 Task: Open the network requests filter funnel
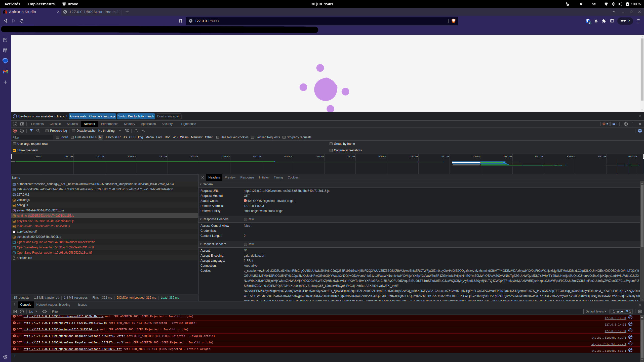(31, 131)
